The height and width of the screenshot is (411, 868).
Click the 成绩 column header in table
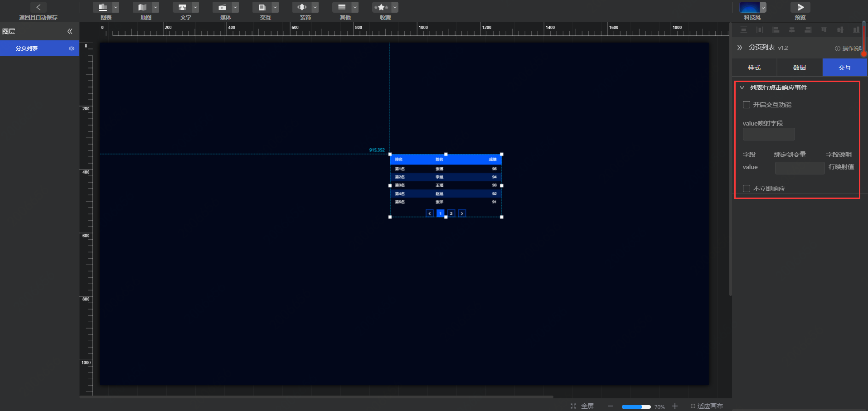coord(493,160)
